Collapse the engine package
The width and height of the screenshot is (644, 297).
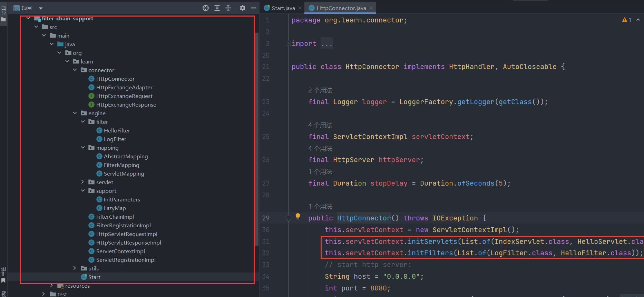point(75,113)
